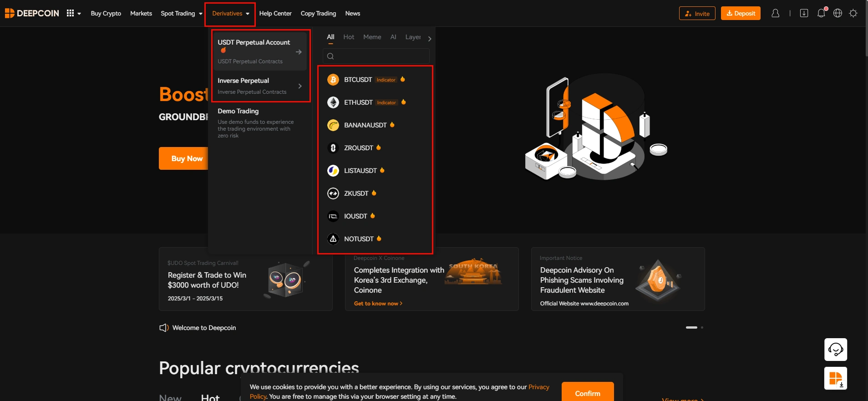Click the arrow icon on USDT Perpetual Account
This screenshot has width=868, height=401.
point(299,52)
